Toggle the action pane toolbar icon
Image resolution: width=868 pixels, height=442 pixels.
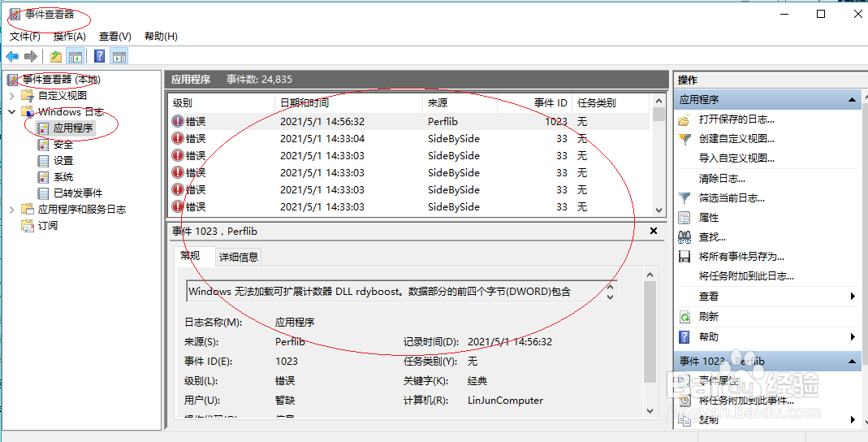119,56
